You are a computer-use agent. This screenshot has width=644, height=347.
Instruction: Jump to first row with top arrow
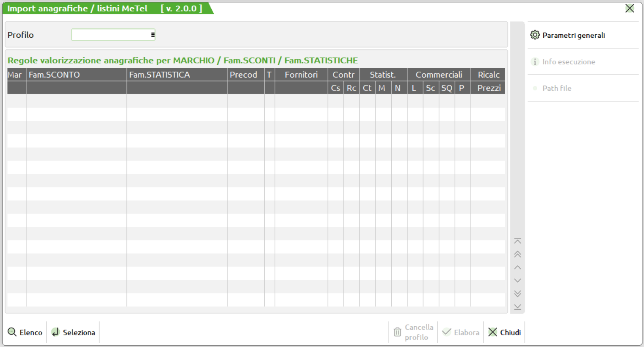517,241
